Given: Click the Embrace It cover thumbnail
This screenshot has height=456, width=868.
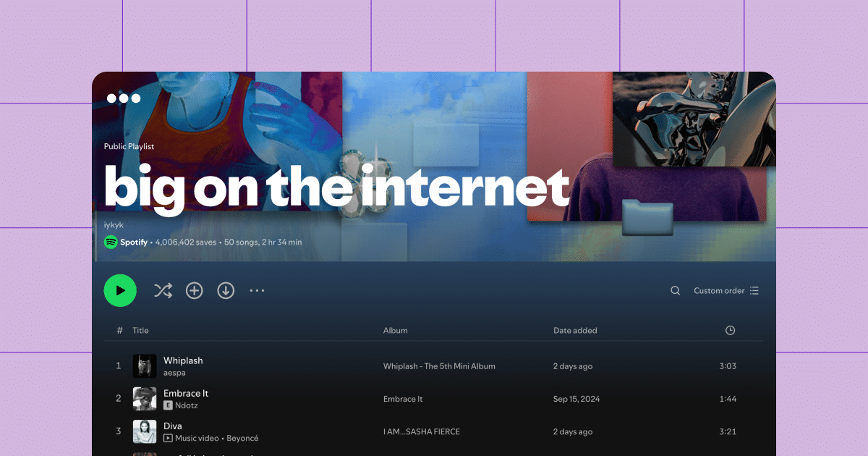Looking at the screenshot, I should coord(145,399).
